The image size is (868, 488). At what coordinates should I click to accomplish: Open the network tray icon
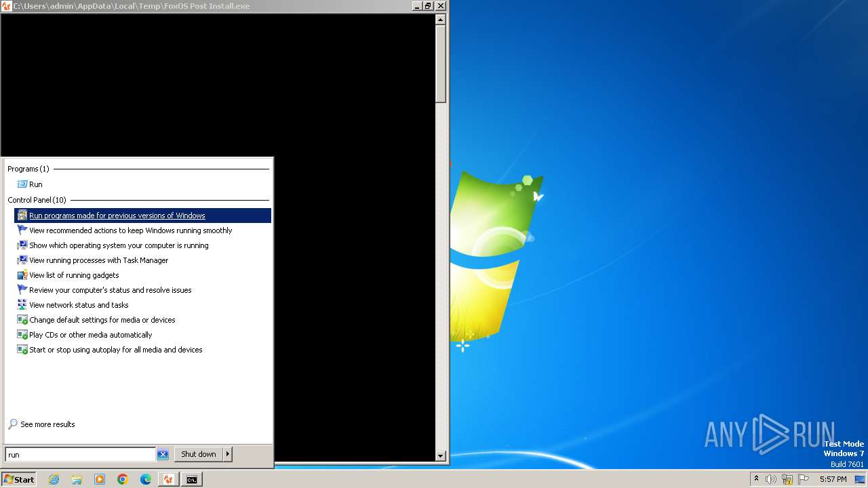787,479
